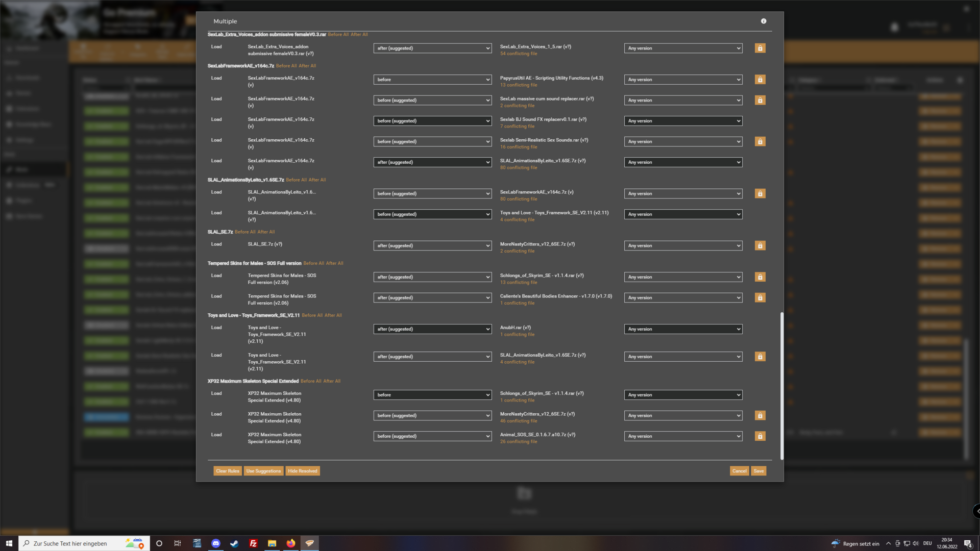Click After All for SLAL_AnimationsByLeito group
This screenshot has height=551, width=980.
pyautogui.click(x=317, y=180)
